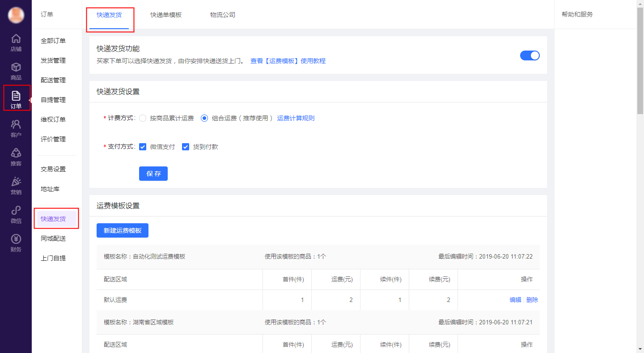The height and width of the screenshot is (353, 644).
Task: Uncheck the 微信支付 checkbox
Action: pyautogui.click(x=143, y=147)
